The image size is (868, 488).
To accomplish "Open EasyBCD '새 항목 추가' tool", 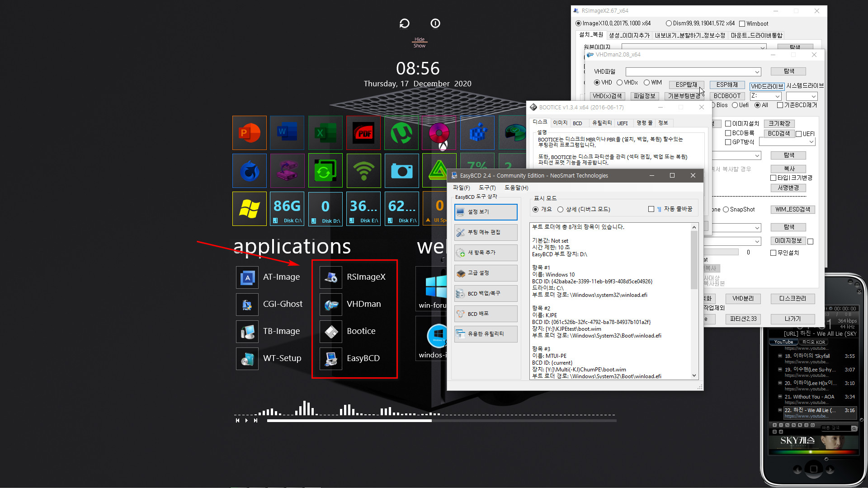I will (486, 253).
